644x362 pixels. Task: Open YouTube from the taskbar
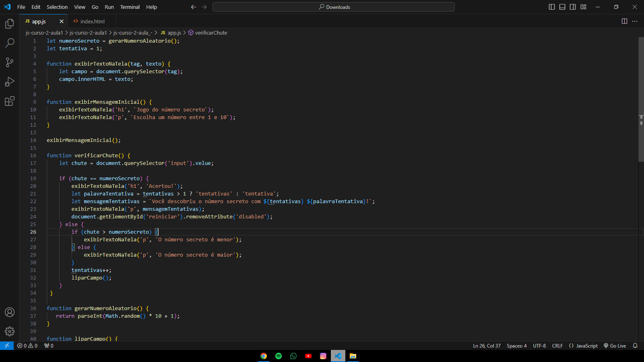tap(308, 356)
